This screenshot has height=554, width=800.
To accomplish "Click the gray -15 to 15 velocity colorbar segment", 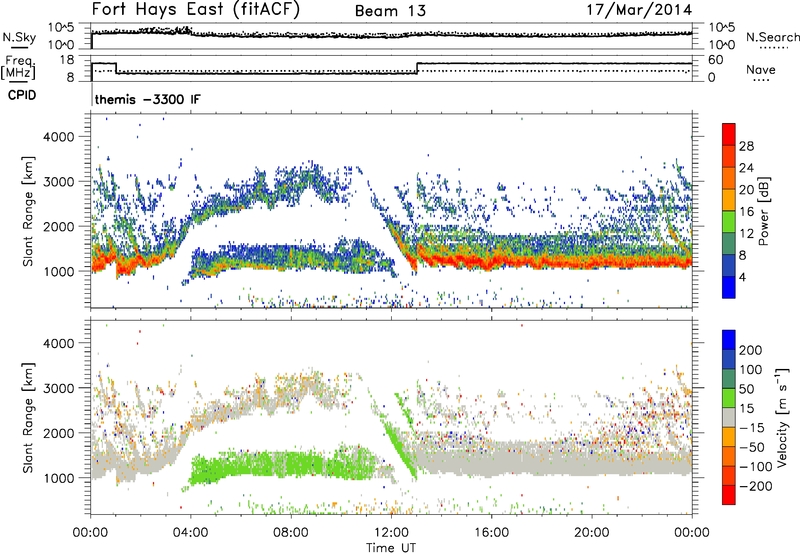I will [729, 417].
